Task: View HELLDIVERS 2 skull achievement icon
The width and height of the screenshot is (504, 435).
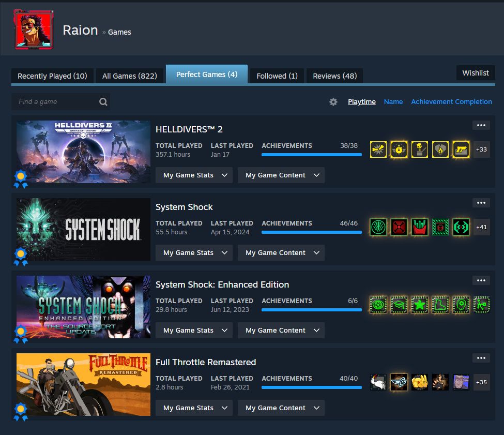Action: pyautogui.click(x=419, y=149)
